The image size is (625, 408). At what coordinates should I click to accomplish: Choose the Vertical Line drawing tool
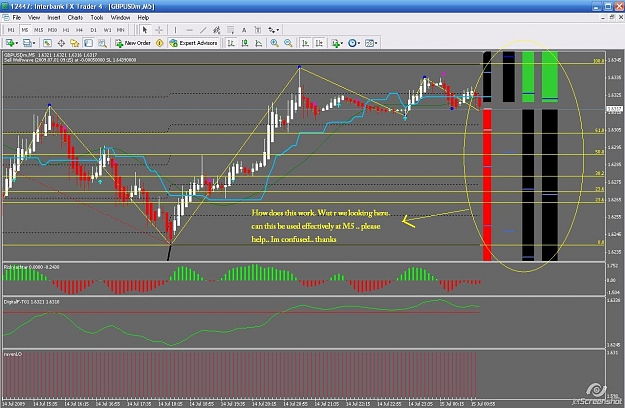(175, 30)
